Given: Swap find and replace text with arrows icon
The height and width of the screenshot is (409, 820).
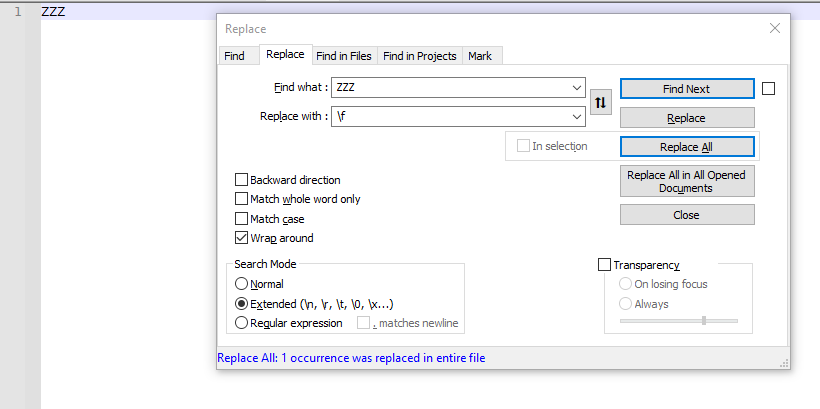Looking at the screenshot, I should coord(601,102).
